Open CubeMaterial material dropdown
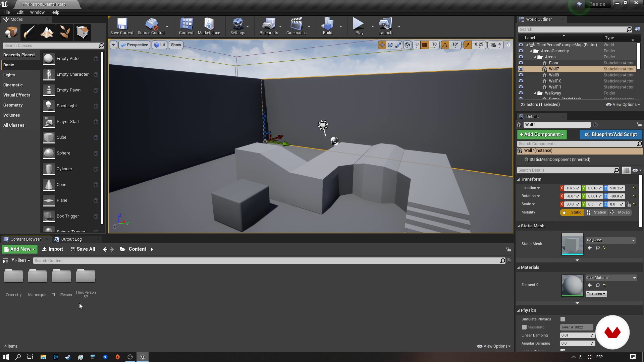Image resolution: width=644 pixels, height=362 pixels. [611, 278]
